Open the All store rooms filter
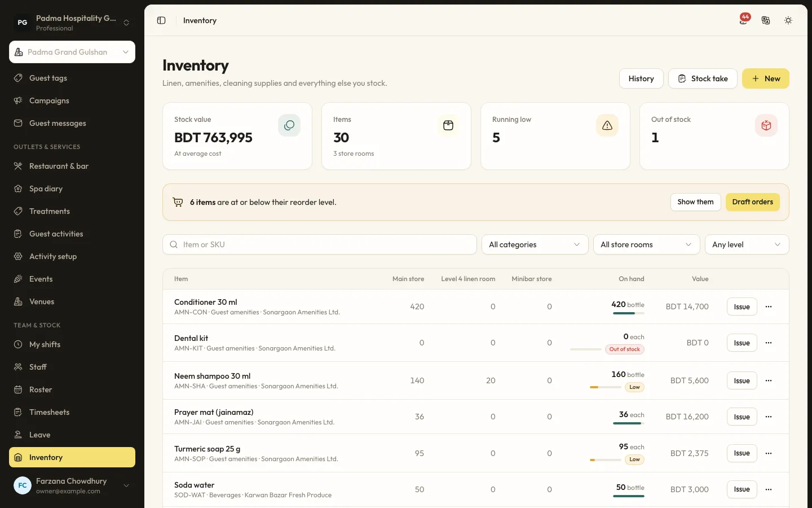 point(646,244)
